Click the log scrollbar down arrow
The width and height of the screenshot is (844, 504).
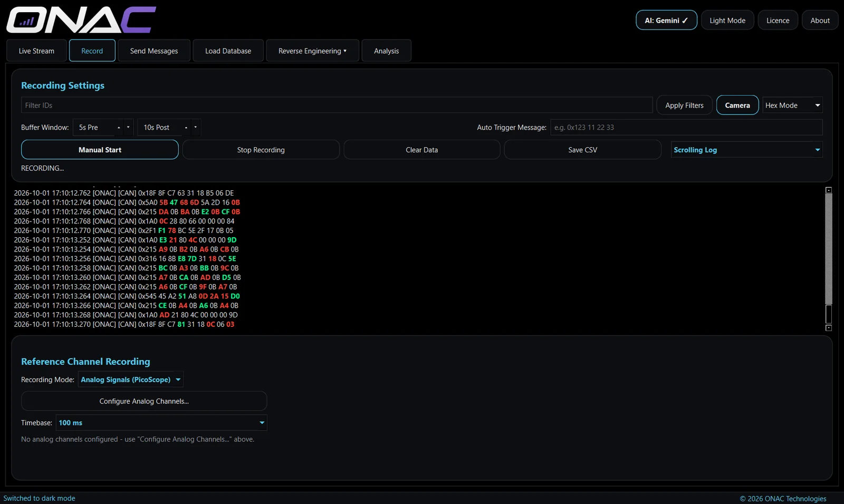click(x=829, y=328)
